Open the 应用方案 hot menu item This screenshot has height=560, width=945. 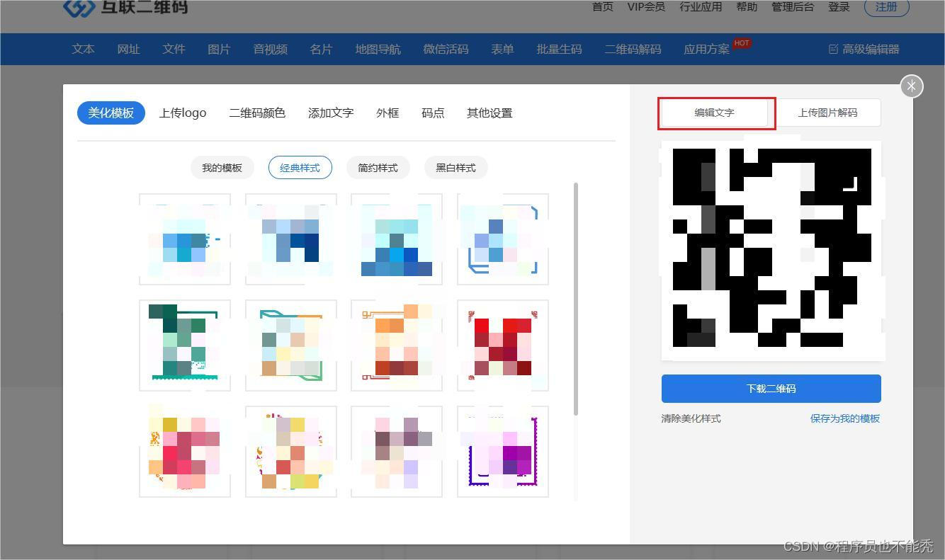tap(706, 49)
